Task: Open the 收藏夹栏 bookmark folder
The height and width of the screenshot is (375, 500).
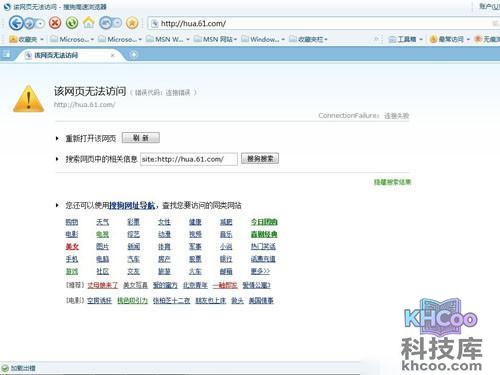Action: coord(309,39)
